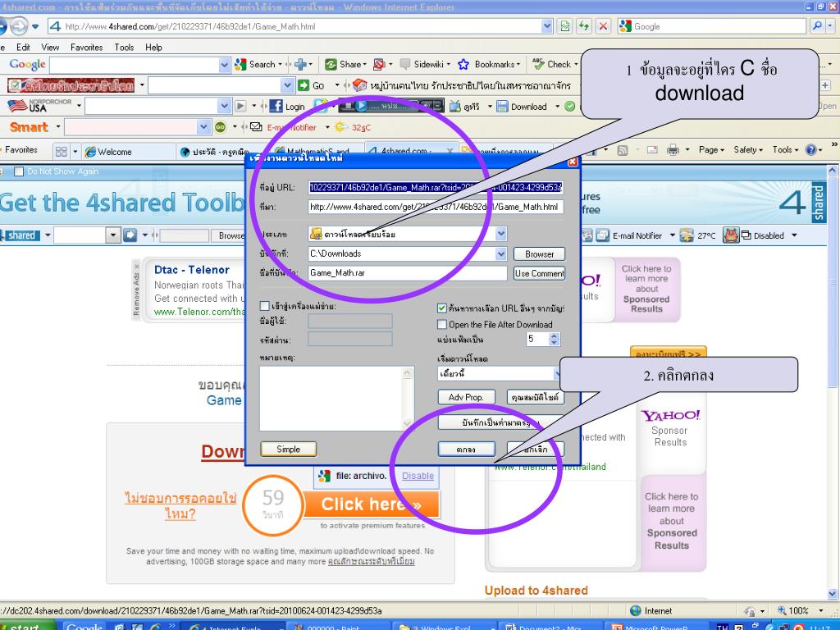Click the Quick Tabs grid icon
The width and height of the screenshot is (840, 630).
coord(61,151)
